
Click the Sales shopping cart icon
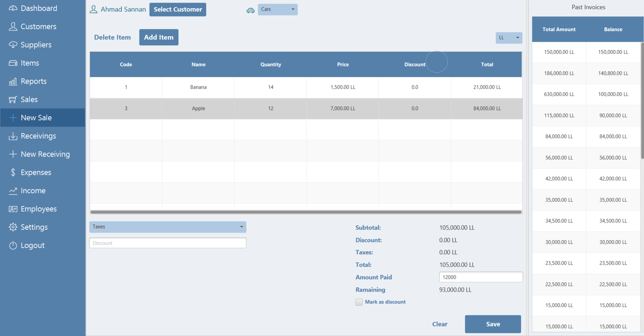(13, 100)
